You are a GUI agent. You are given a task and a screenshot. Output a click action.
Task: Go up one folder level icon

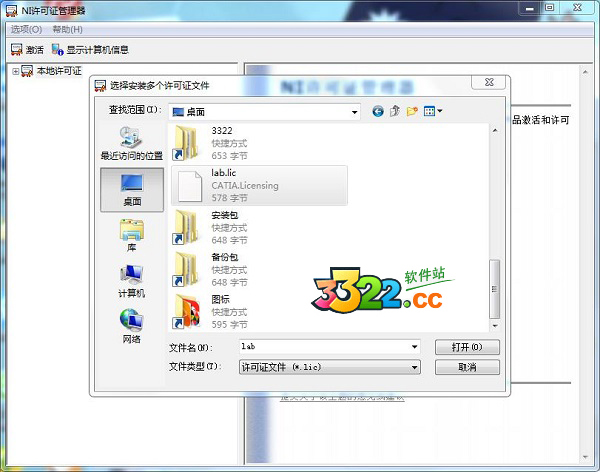(x=395, y=111)
